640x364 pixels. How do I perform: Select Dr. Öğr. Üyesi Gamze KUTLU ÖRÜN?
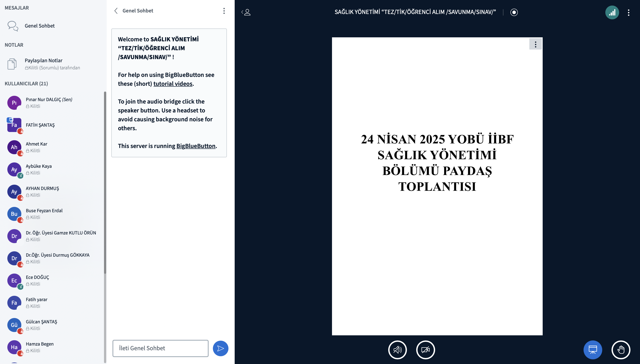53,236
